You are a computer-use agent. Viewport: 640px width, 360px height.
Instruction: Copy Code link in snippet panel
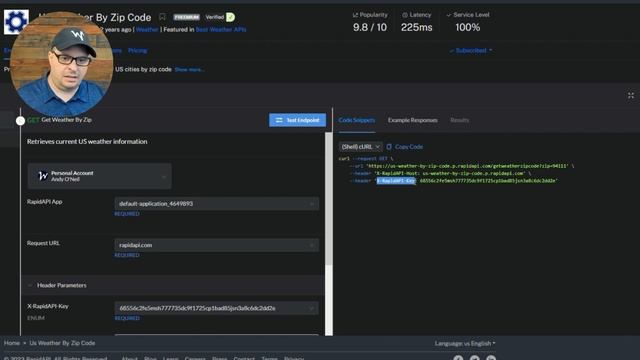click(x=409, y=147)
